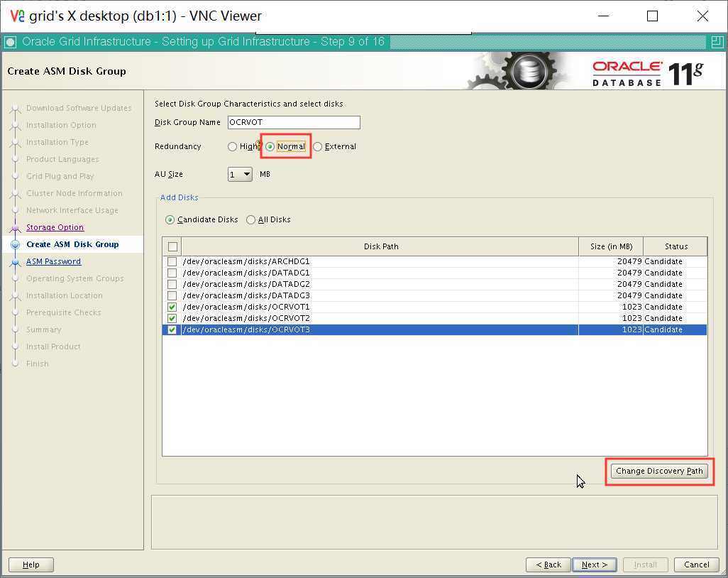Close the VNC Viewer window
The height and width of the screenshot is (578, 728).
coord(702,16)
